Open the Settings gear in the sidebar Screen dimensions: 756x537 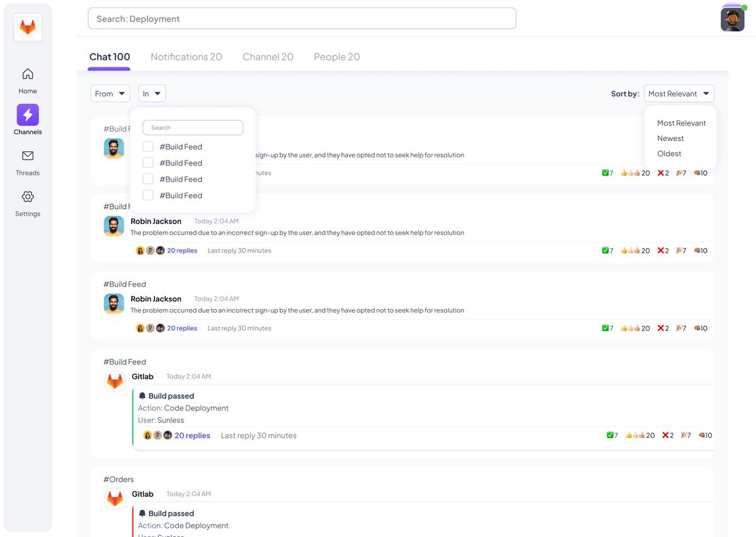(28, 196)
